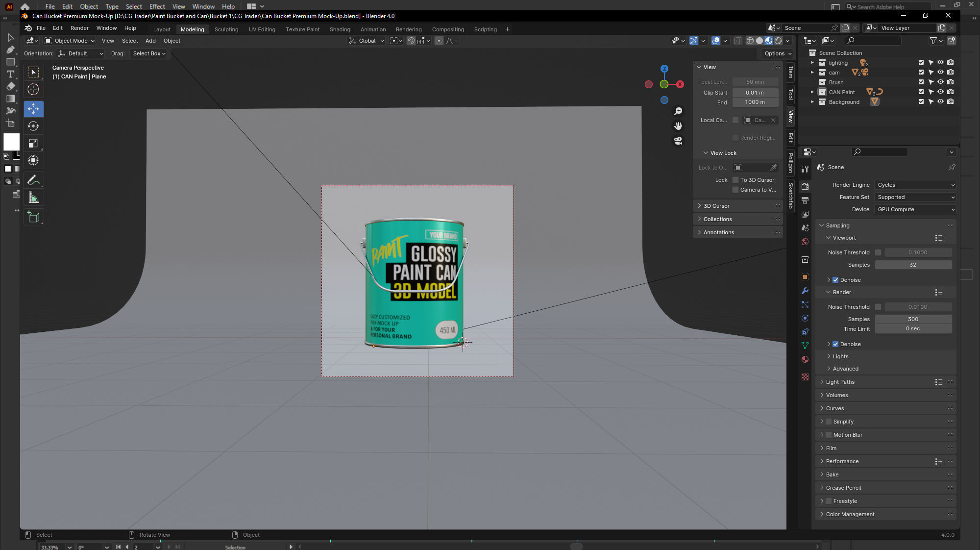980x550 pixels.
Task: Enable Motion Blur checkbox
Action: [829, 435]
